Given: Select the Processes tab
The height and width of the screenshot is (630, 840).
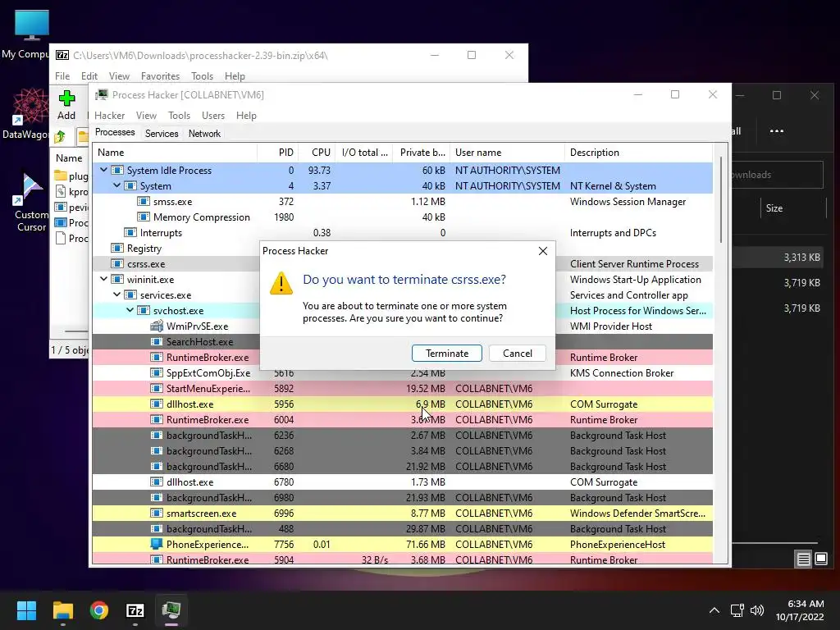Looking at the screenshot, I should coord(115,132).
